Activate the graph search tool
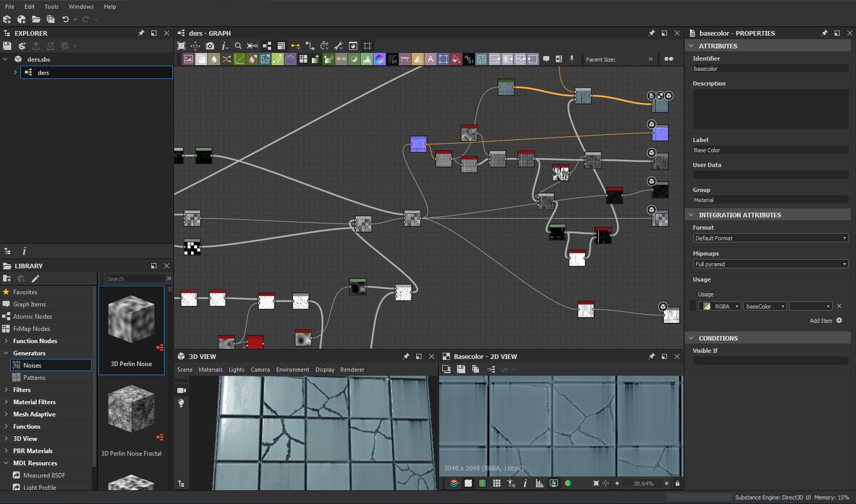The image size is (856, 504). click(x=238, y=46)
